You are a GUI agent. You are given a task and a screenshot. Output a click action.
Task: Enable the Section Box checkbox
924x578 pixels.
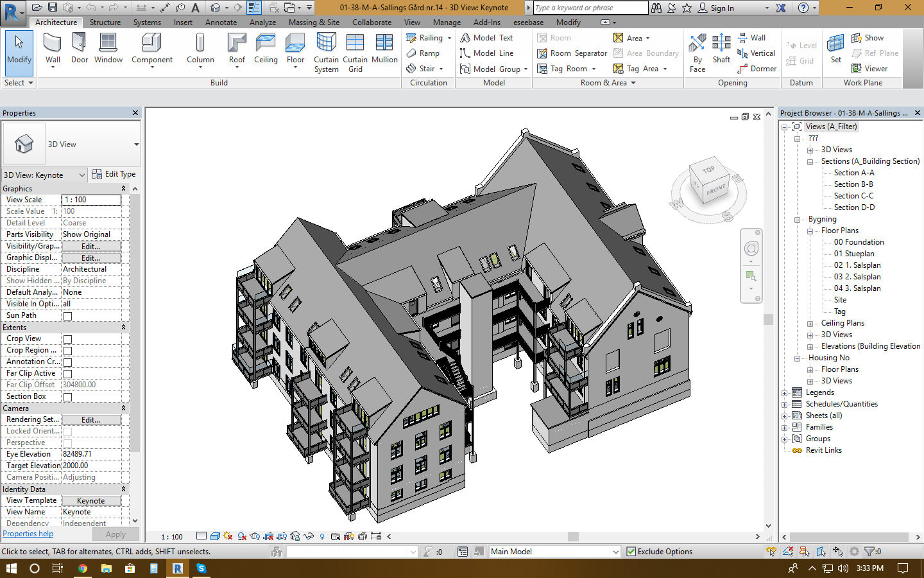pyautogui.click(x=67, y=397)
